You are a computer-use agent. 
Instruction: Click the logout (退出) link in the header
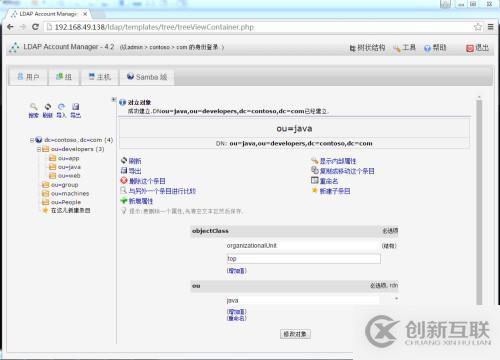pyautogui.click(x=477, y=48)
